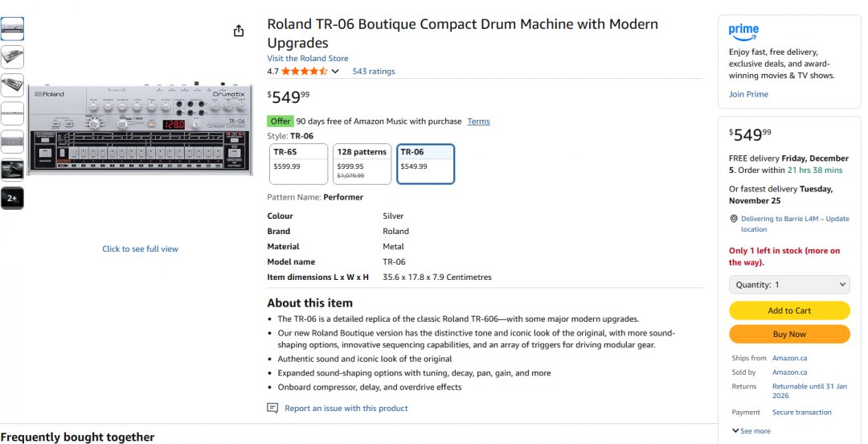Click the report issue speech-bubble icon
Image resolution: width=868 pixels, height=444 pixels.
click(x=272, y=409)
